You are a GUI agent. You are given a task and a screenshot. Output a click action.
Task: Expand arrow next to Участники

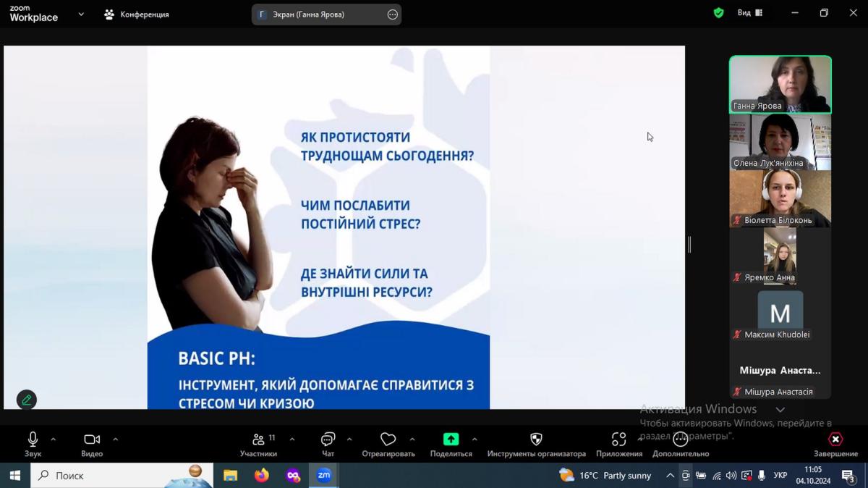click(292, 439)
